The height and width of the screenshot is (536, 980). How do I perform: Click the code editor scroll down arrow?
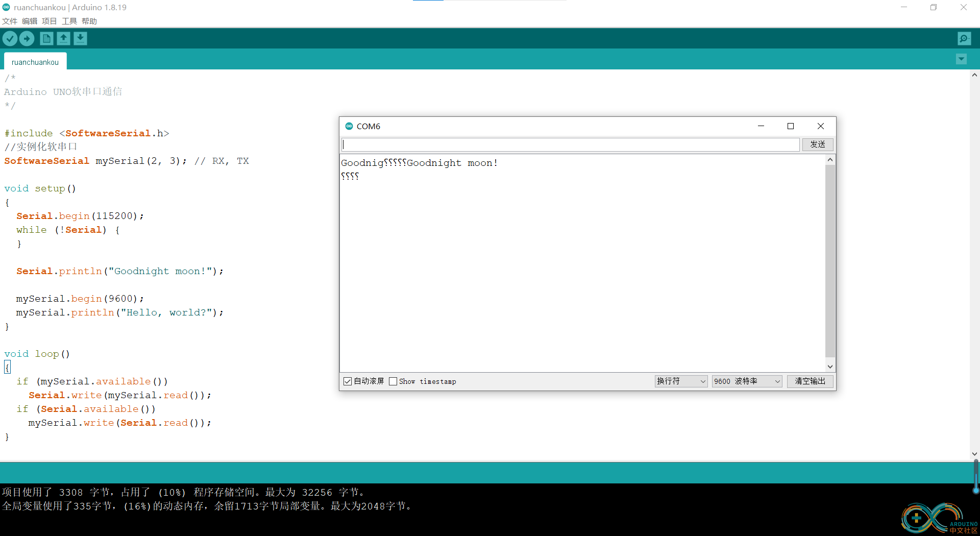click(x=974, y=454)
